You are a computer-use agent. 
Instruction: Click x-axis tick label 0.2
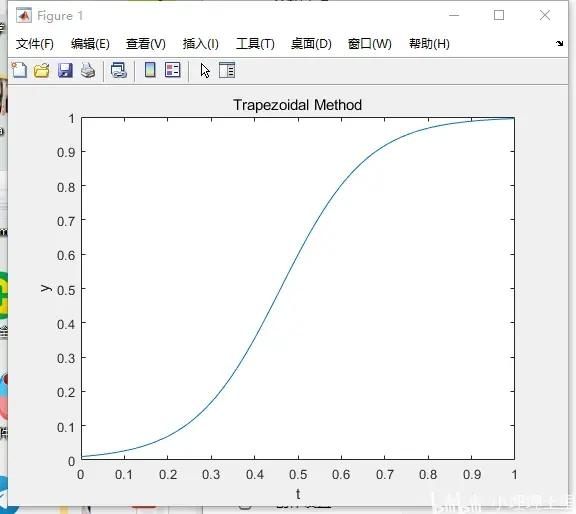tap(168, 475)
